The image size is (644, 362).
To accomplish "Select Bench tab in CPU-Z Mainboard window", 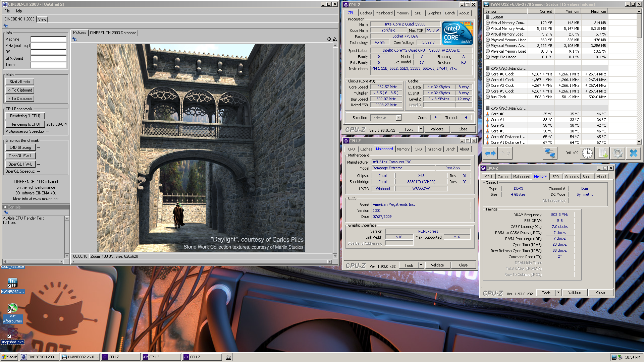I will [x=450, y=149].
